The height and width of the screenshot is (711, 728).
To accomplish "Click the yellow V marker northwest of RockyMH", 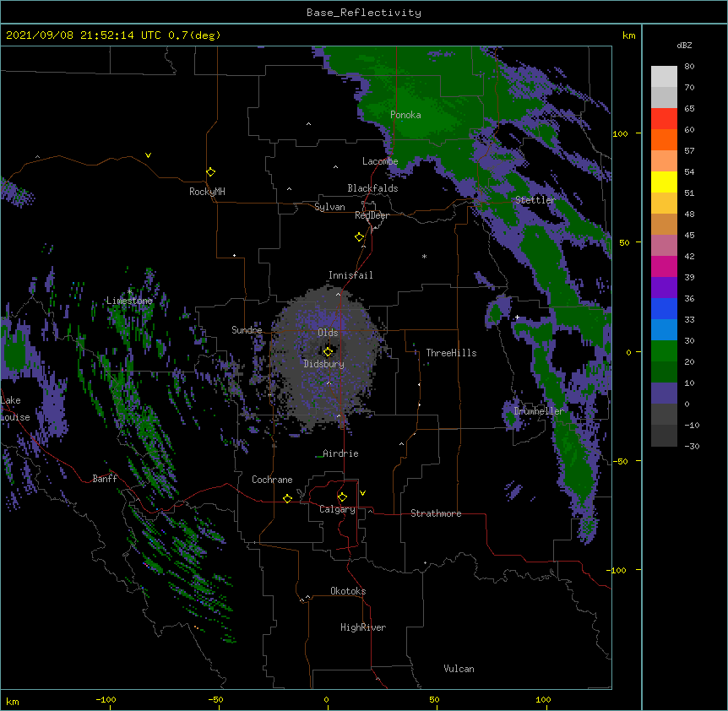I will tap(148, 155).
